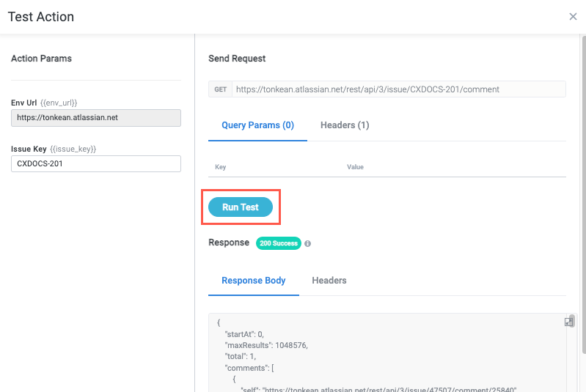
Task: Click the info icon beside 200 Success
Action: 307,243
